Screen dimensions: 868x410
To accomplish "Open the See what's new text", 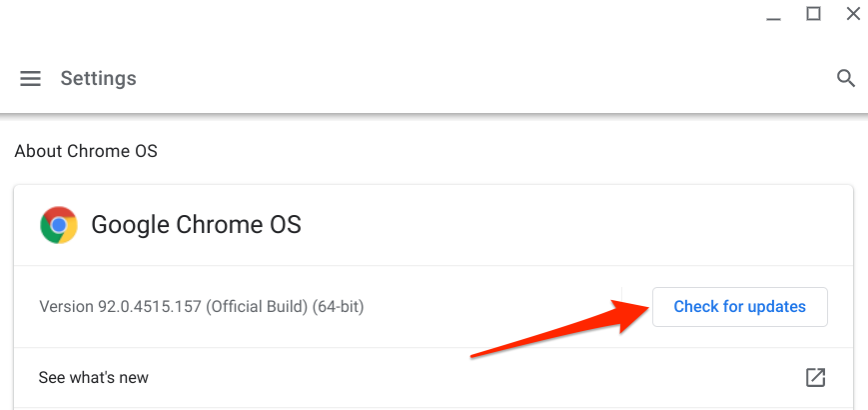I will tap(93, 377).
